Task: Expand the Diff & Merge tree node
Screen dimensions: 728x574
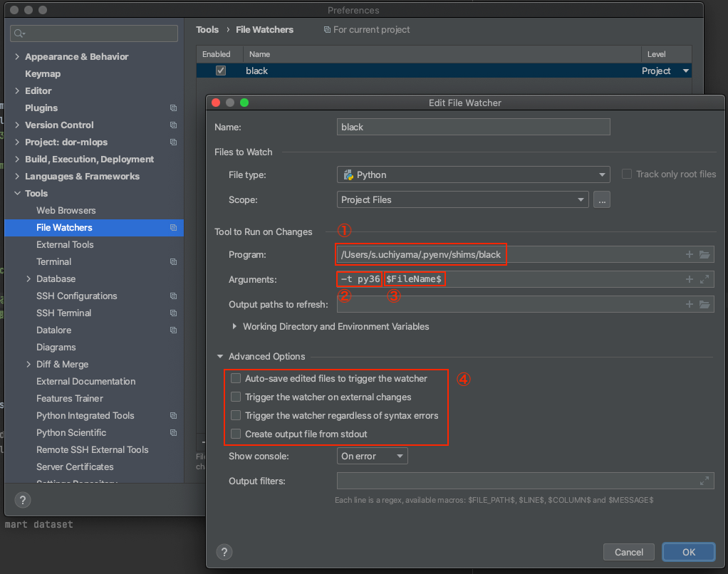Action: (x=28, y=364)
